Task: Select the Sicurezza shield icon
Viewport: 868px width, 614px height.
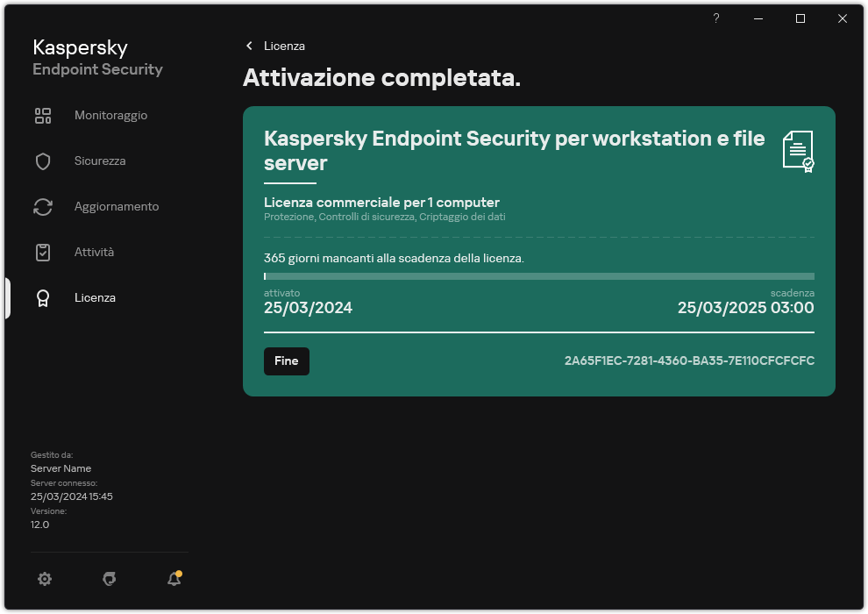Action: click(43, 161)
